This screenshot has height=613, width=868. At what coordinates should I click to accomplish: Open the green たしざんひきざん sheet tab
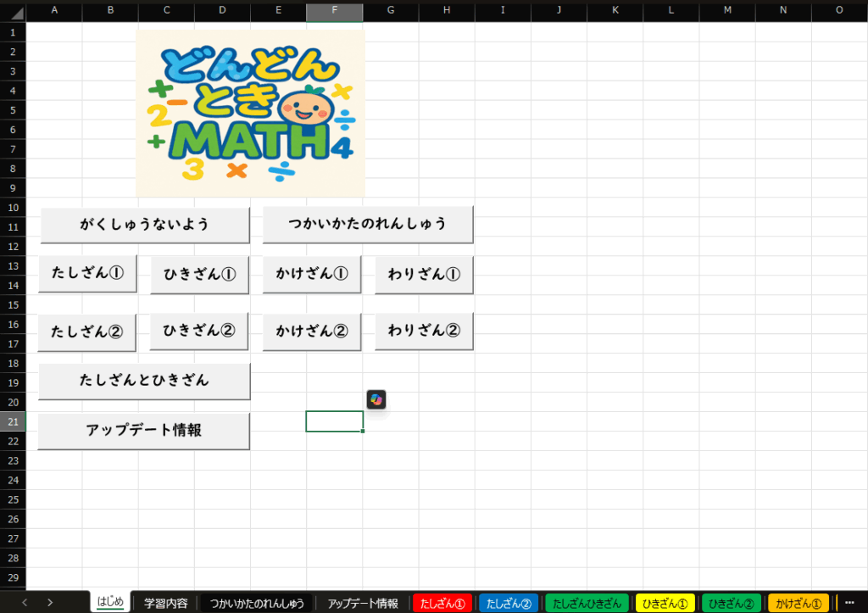click(587, 603)
